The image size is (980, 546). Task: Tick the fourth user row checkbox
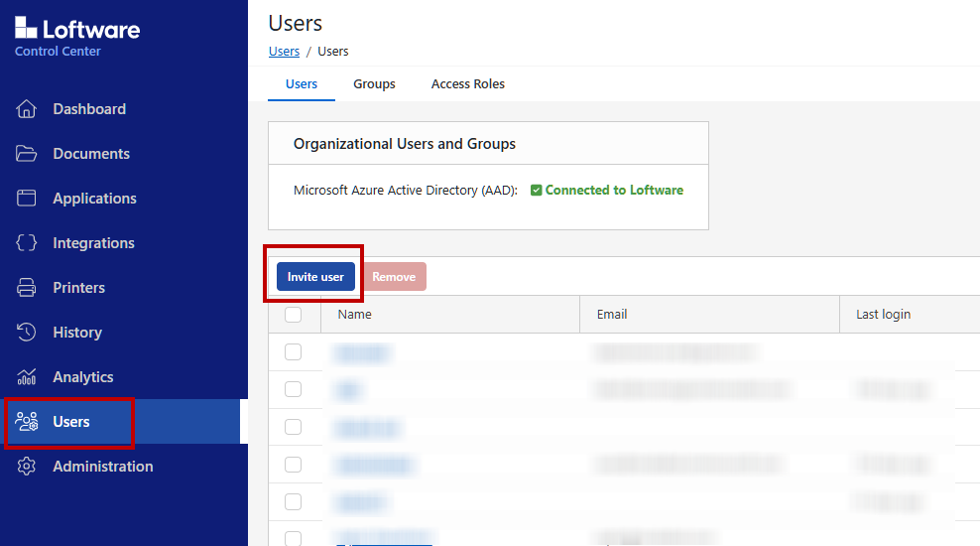(x=294, y=465)
